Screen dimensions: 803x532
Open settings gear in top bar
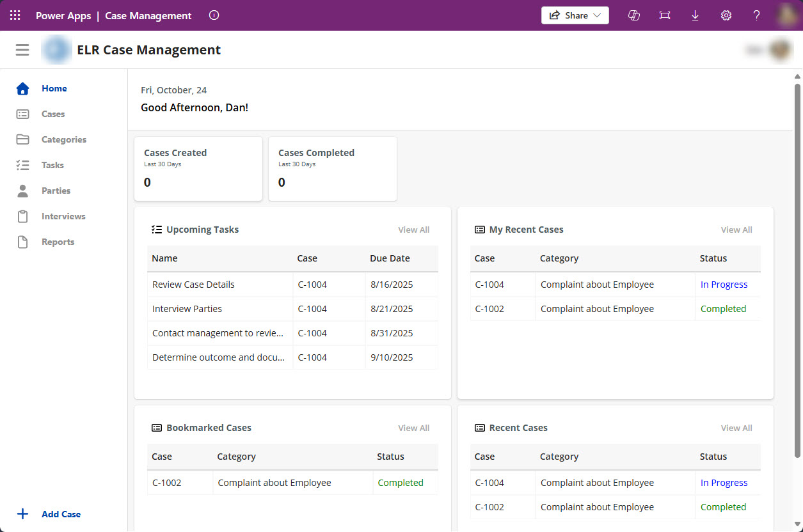click(x=726, y=15)
